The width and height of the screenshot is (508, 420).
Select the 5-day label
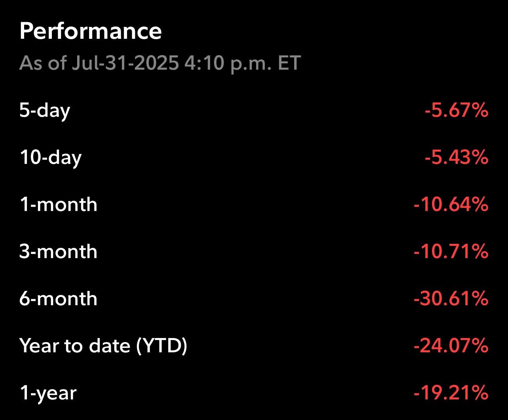(x=45, y=111)
